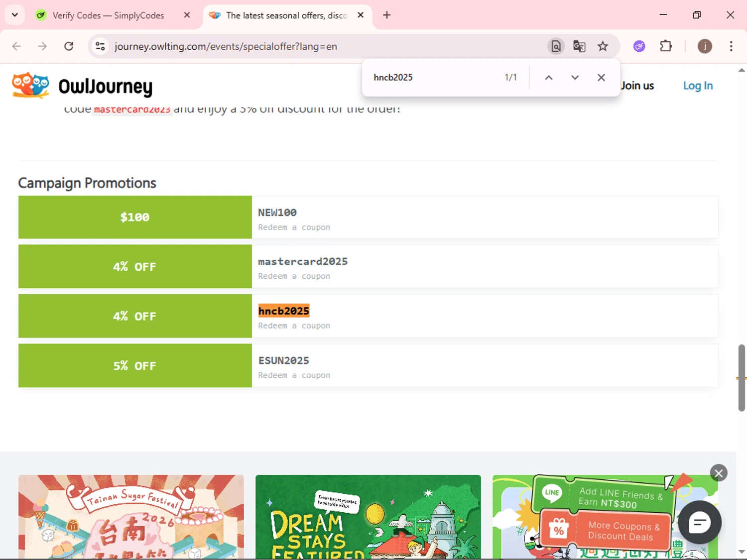Click Redeem a coupon under ESUN2025
The height and width of the screenshot is (560, 747).
pyautogui.click(x=294, y=375)
